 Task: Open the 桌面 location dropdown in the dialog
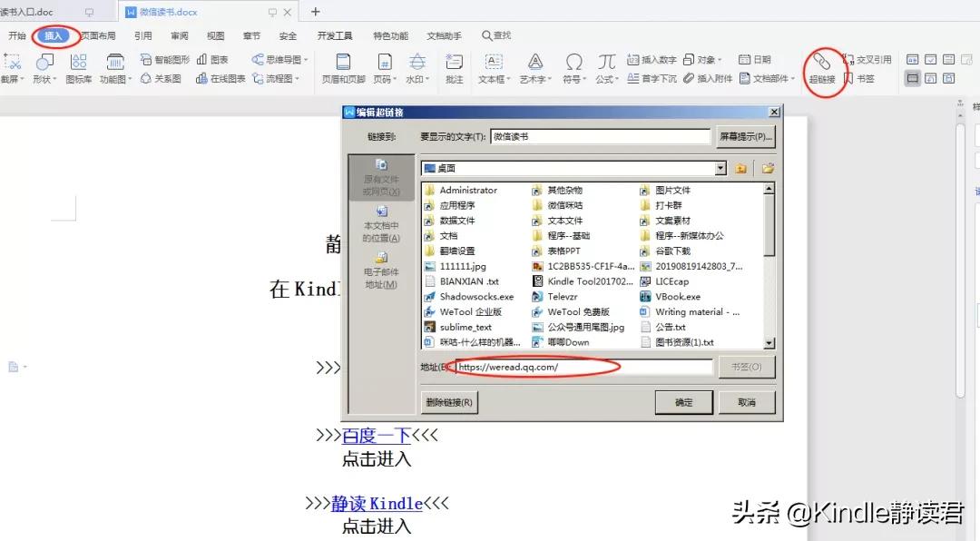tap(720, 168)
